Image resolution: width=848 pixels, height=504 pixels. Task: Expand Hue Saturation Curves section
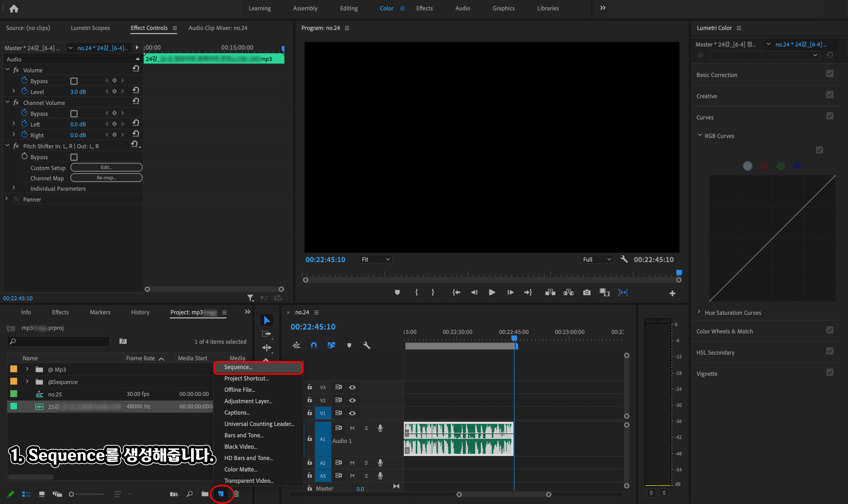pos(699,312)
